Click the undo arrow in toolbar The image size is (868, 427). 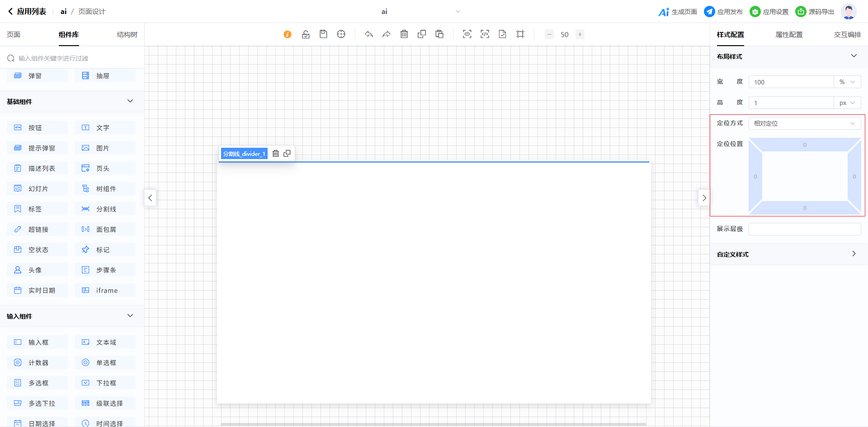coord(369,34)
